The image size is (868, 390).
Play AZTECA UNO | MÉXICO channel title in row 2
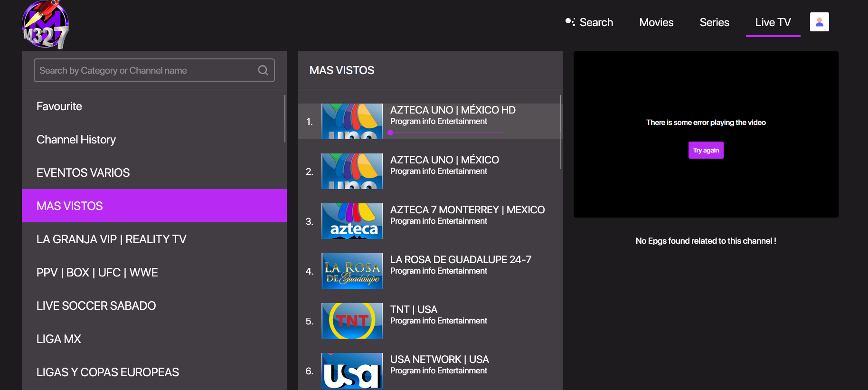(444, 160)
